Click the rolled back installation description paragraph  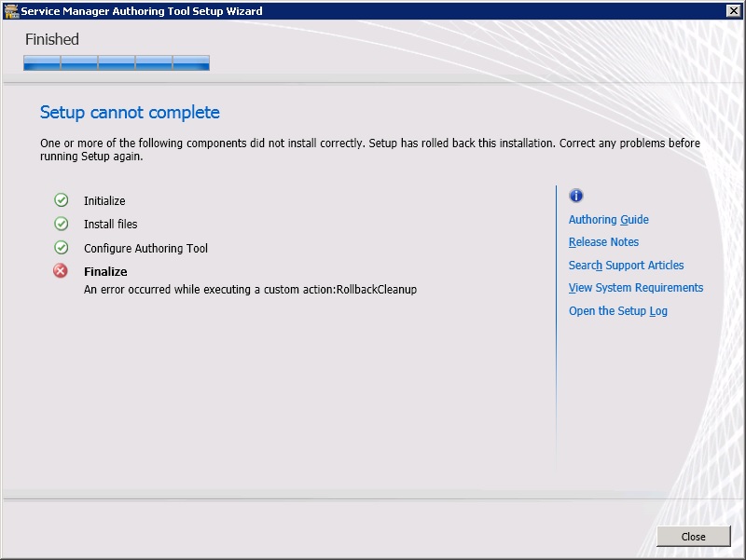pyautogui.click(x=370, y=150)
